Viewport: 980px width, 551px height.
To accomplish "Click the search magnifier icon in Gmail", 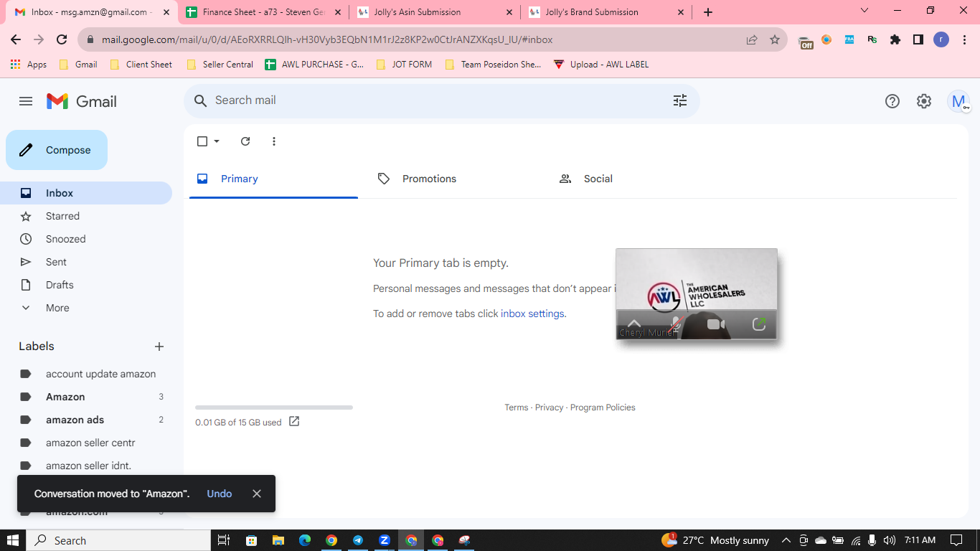I will point(201,100).
